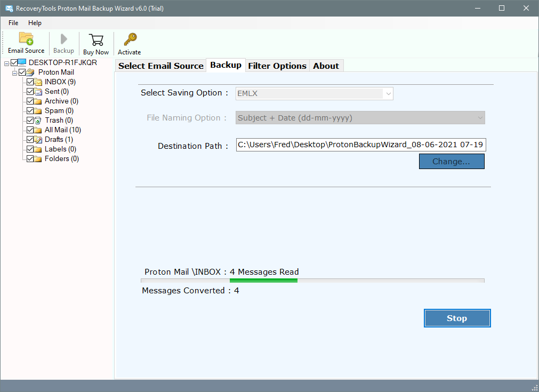Toggle the Archive (0) checkbox
Viewport: 539px width, 392px height.
click(x=30, y=101)
